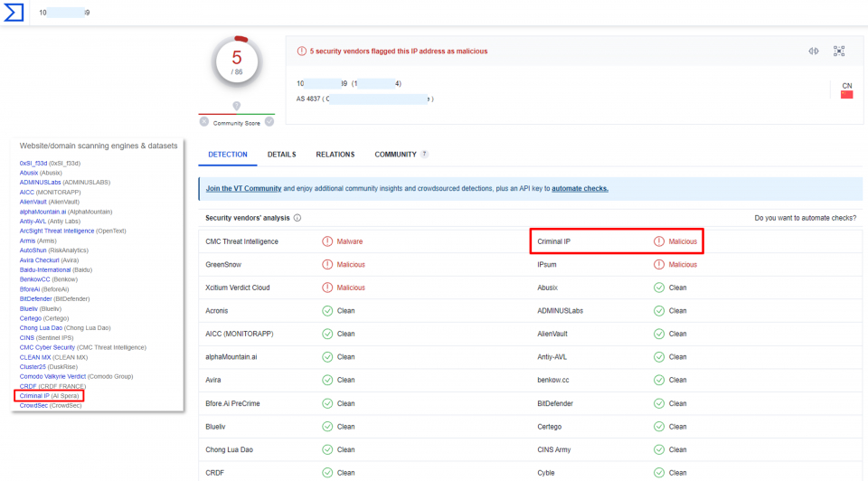
Task: Switch to the DETECTION tab
Action: (228, 155)
